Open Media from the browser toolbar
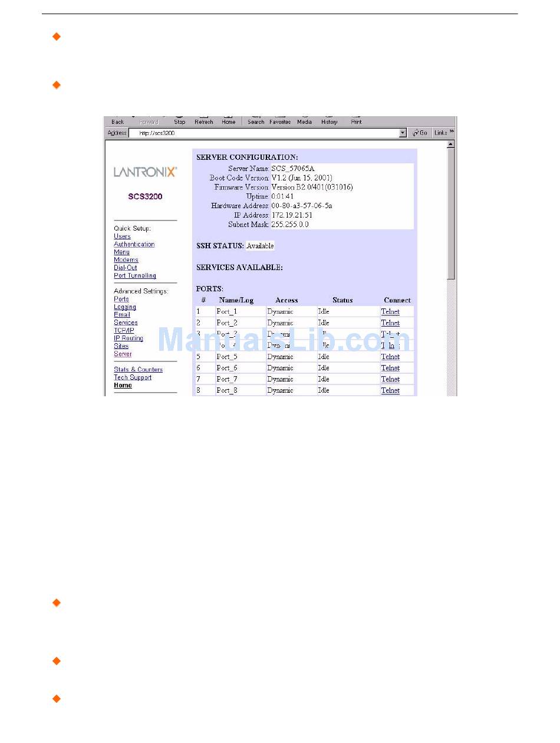 305,120
